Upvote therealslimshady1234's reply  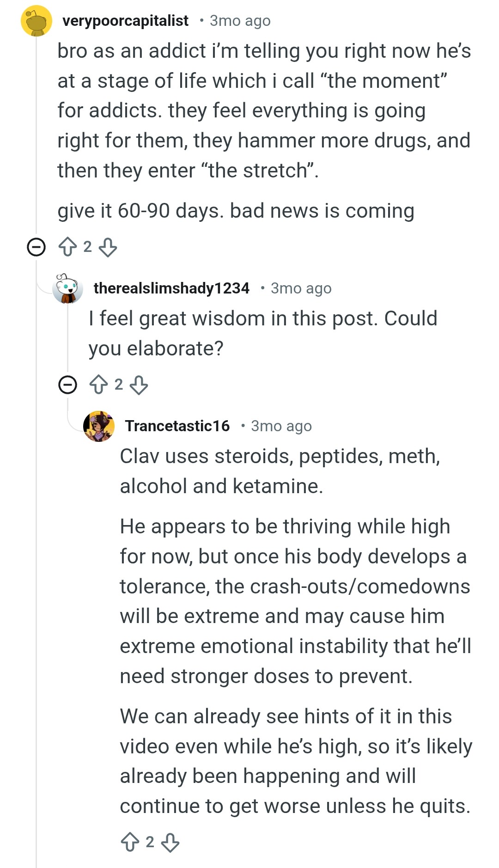click(x=98, y=384)
